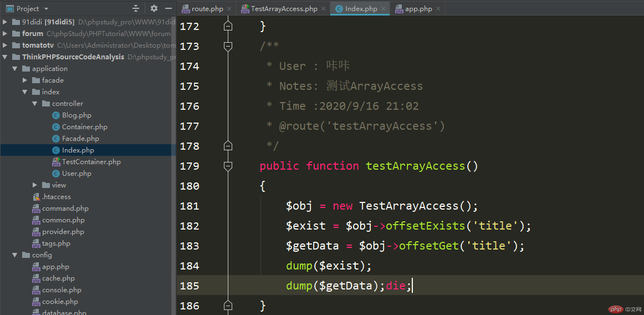Expand the tomatotv project root

click(x=6, y=45)
